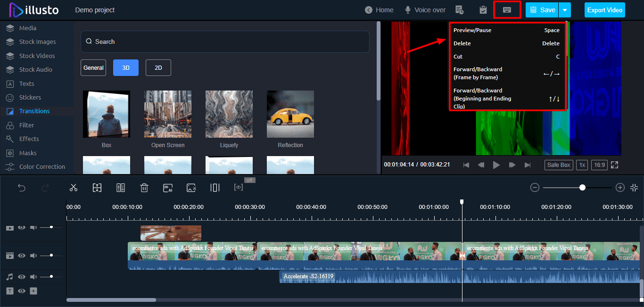Open Stock Videos in the sidebar
Image resolution: width=644 pixels, height=307 pixels.
[x=37, y=56]
